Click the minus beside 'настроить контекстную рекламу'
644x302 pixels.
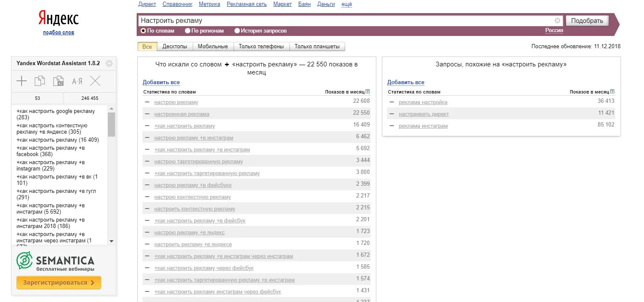pos(147,209)
